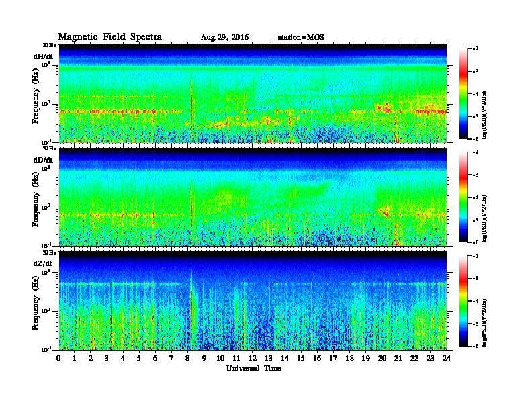Screen dimensions: 532x411
Task: Click the 10^0 frequency tick of dD/dt panel
Action: [x=46, y=207]
